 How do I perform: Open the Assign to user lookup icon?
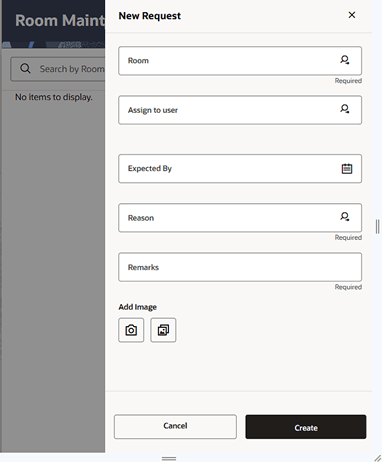point(345,109)
